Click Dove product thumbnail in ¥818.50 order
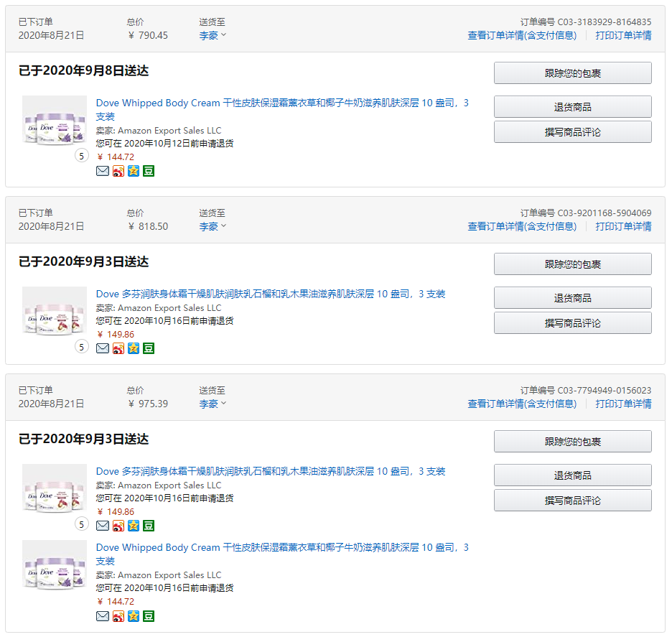Screen dimensions: 672x637 pyautogui.click(x=55, y=314)
